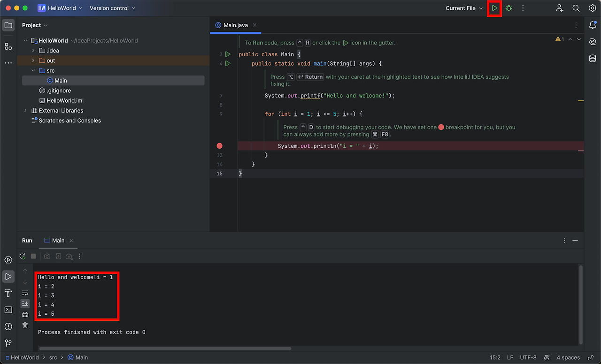601x364 pixels.
Task: Rerun Main from the Run toolbar
Action: (22, 256)
